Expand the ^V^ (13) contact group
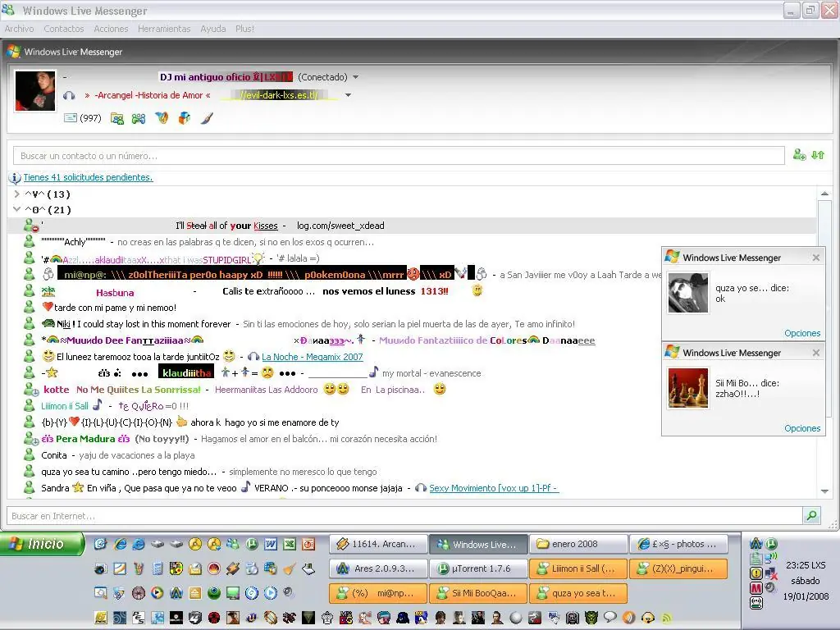 point(16,194)
